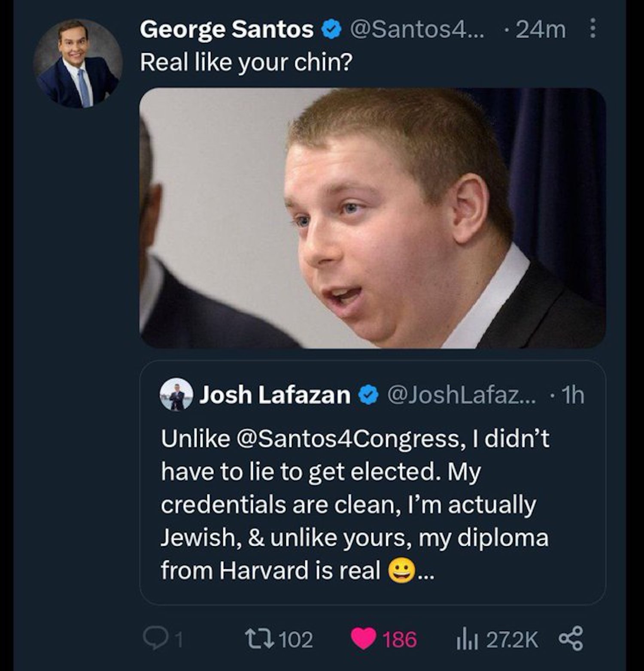Click Josh Lafazan's blue verified badge

click(368, 396)
